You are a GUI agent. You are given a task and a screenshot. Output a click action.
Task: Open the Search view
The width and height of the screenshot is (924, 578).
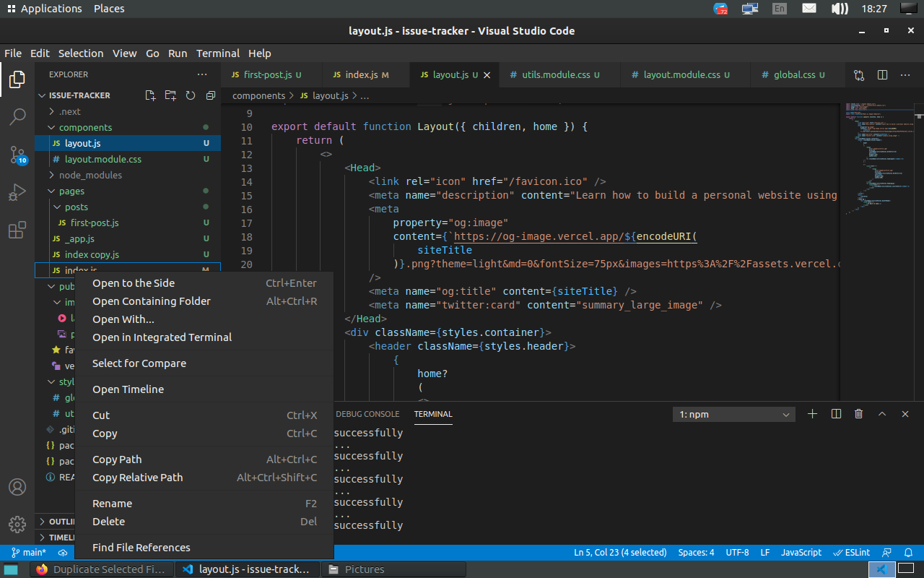click(17, 117)
